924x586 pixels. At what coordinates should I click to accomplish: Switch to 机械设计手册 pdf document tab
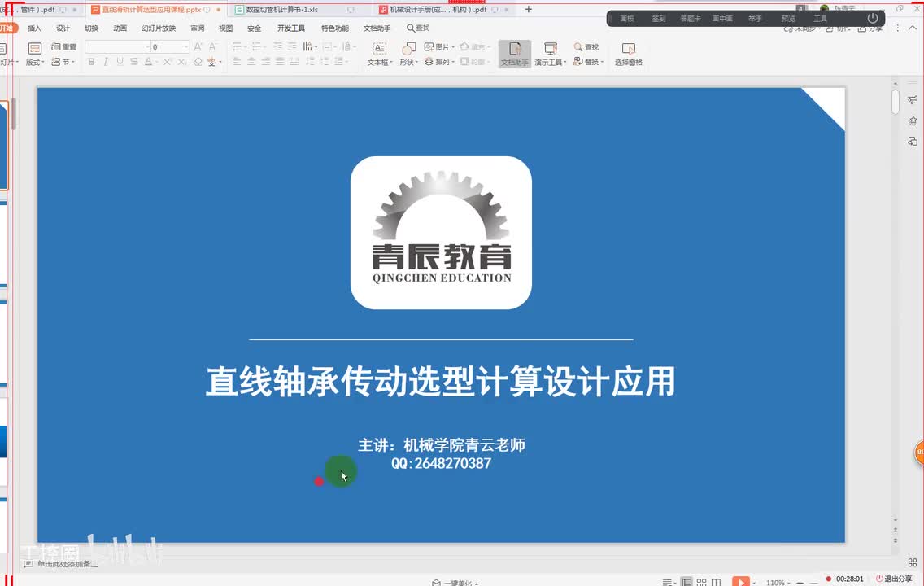[x=439, y=10]
